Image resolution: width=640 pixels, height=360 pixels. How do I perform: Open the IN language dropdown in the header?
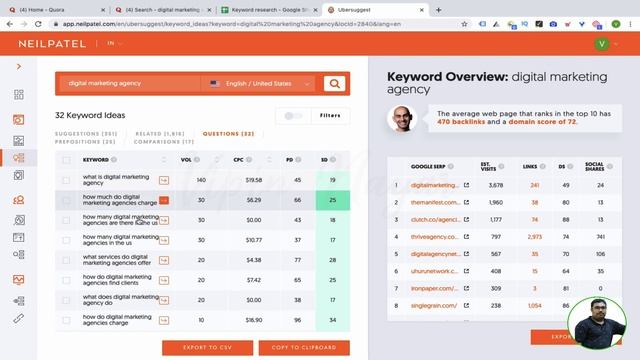click(114, 43)
